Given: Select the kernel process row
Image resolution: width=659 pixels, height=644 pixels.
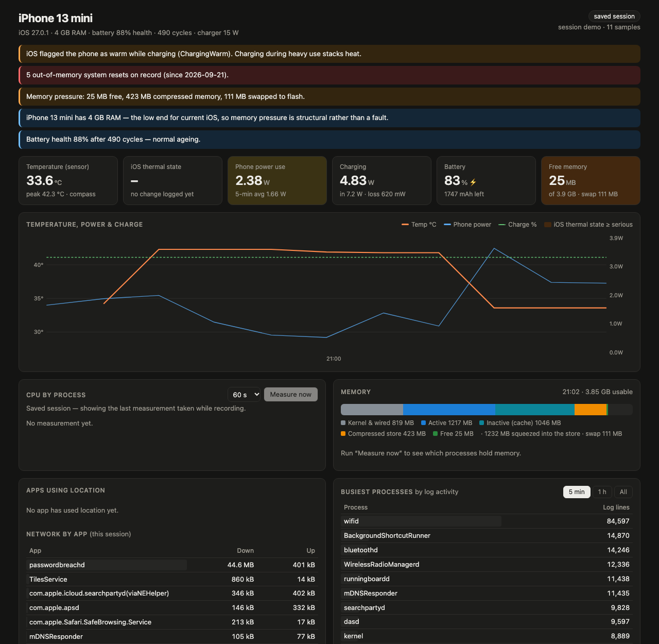Looking at the screenshot, I should (x=487, y=636).
